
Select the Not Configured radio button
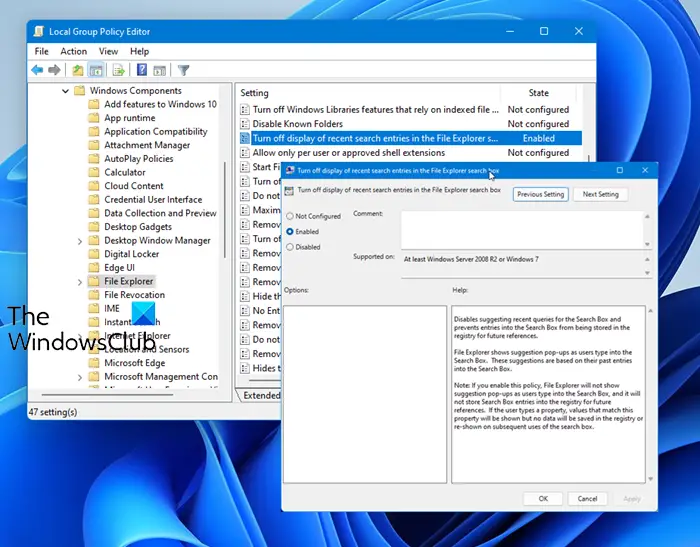pos(291,216)
